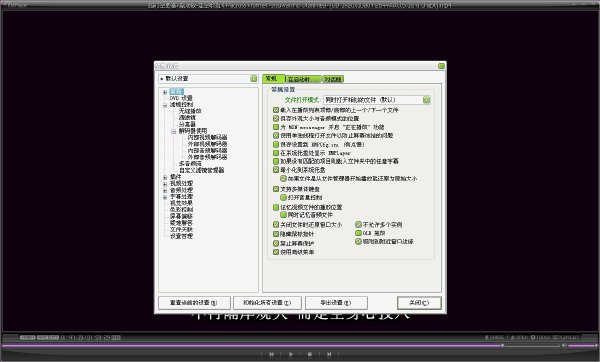Open the 默认设置 preset dropdown
Screen dimensions: 600x362
pos(254,78)
